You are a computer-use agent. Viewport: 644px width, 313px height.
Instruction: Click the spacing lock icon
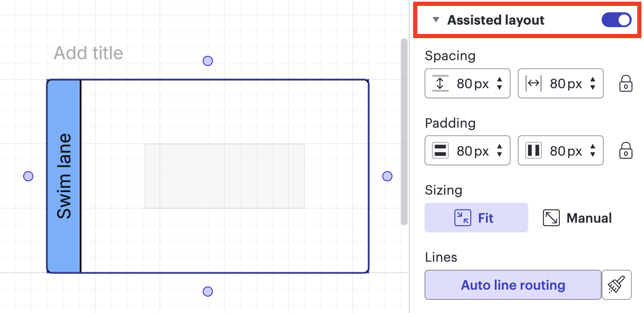(x=626, y=83)
